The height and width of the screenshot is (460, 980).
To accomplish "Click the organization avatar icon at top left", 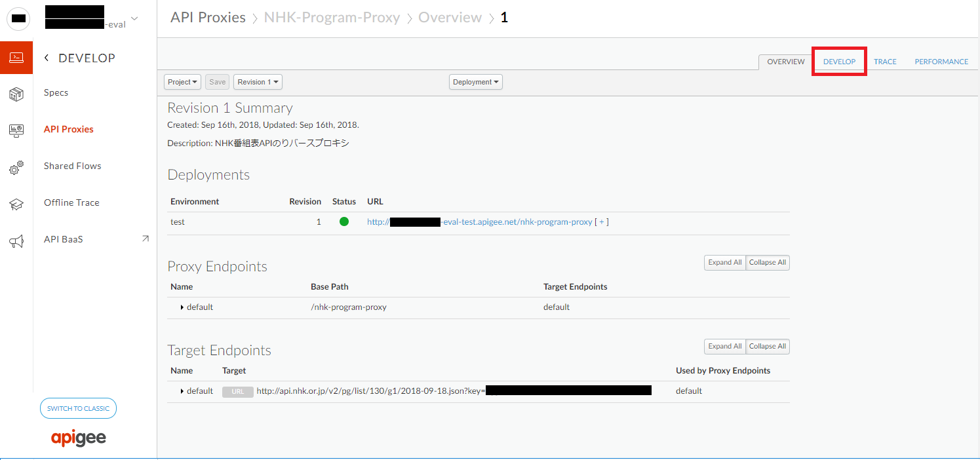I will click(x=18, y=18).
